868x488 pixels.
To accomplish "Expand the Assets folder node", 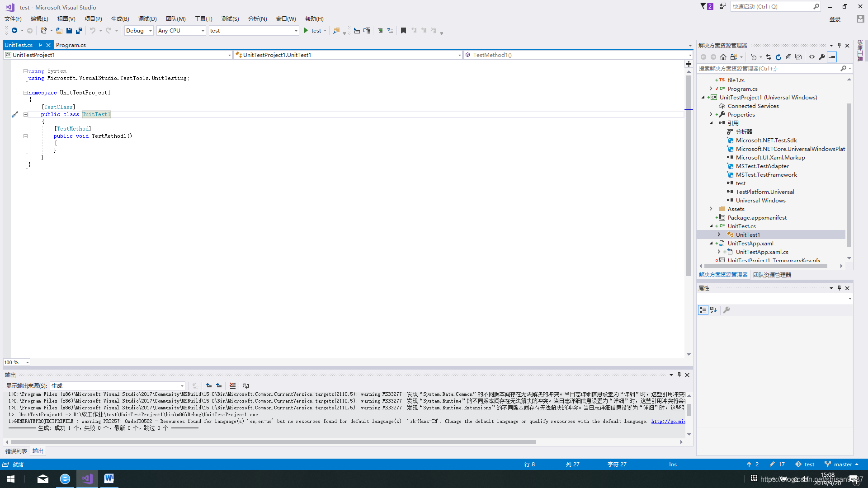I will (x=711, y=209).
